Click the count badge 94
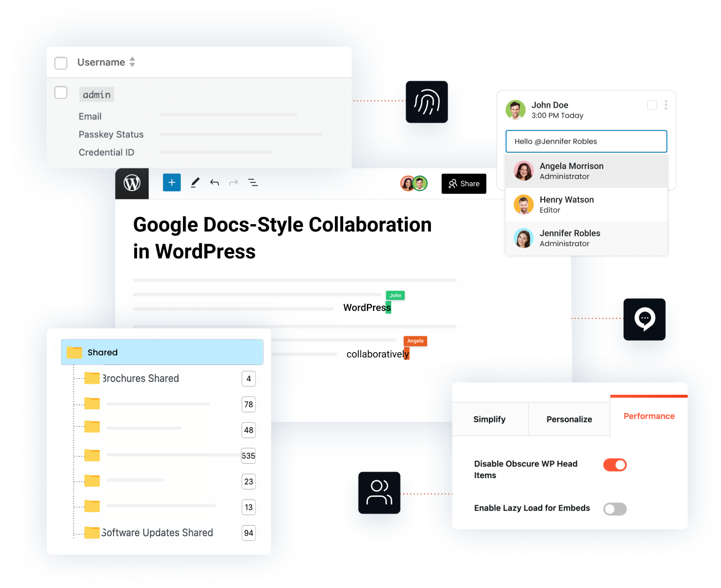This screenshot has width=721, height=588. click(x=249, y=533)
